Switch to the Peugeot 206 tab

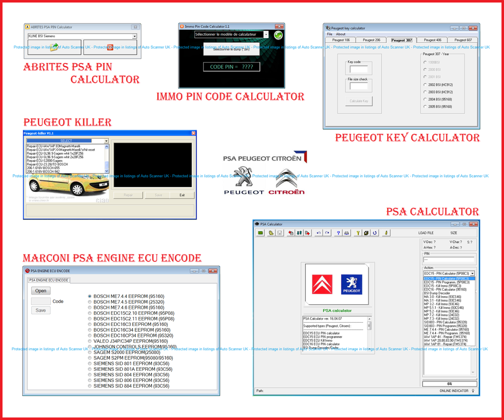point(371,40)
